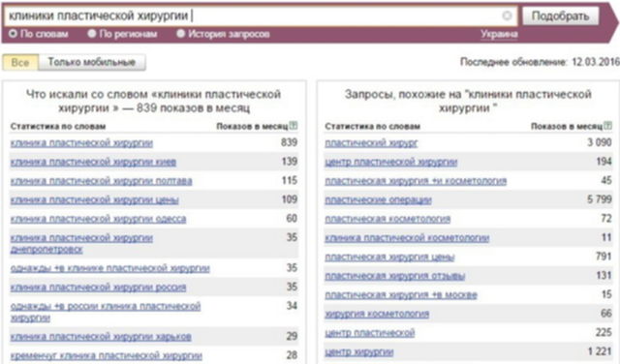Open 'клиника пластической хирургии харьков' link
Image resolution: width=620 pixels, height=364 pixels.
click(101, 336)
